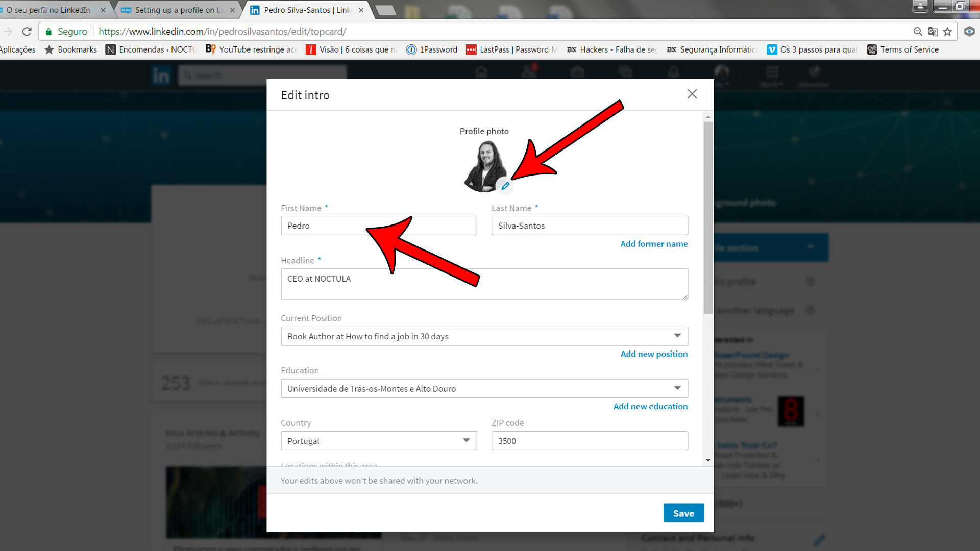Select the Pedro Silva-Santos LinkedIn tab
Viewport: 980px width, 551px height.
307,10
